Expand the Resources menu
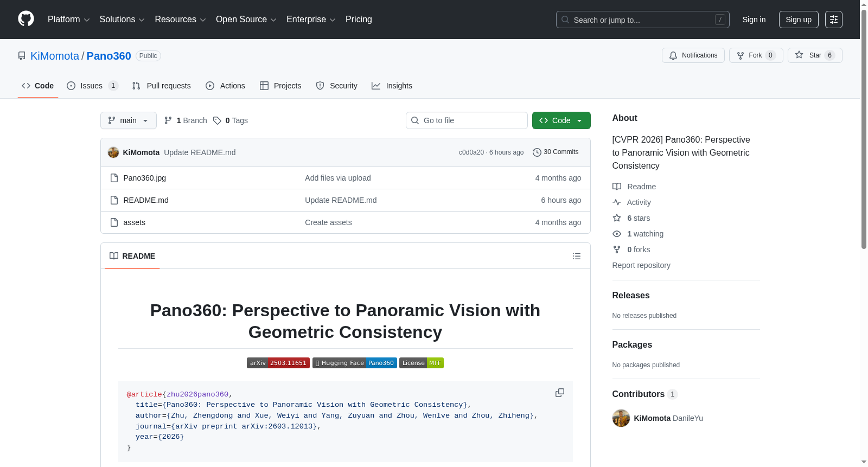This screenshot has width=868, height=467. click(x=181, y=20)
